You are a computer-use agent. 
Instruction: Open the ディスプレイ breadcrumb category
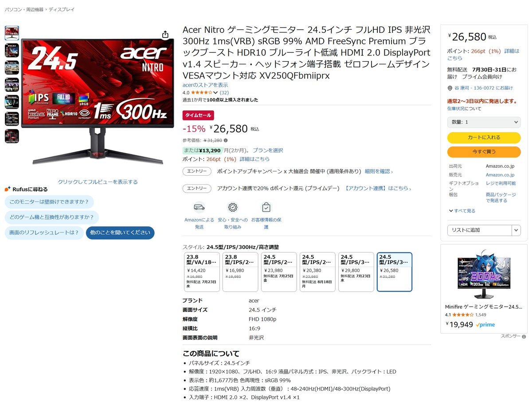(x=62, y=9)
